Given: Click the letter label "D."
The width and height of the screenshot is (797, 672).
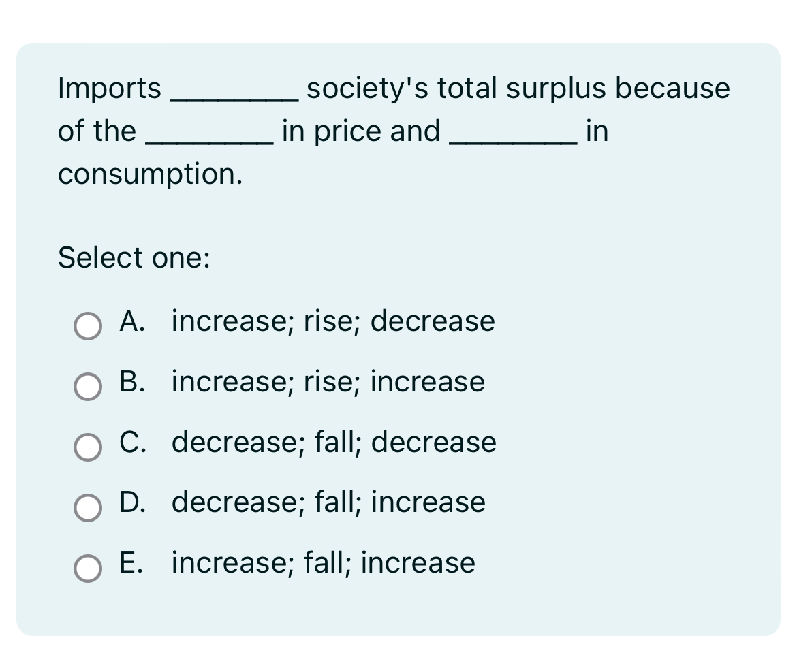Looking at the screenshot, I should pos(133,502).
